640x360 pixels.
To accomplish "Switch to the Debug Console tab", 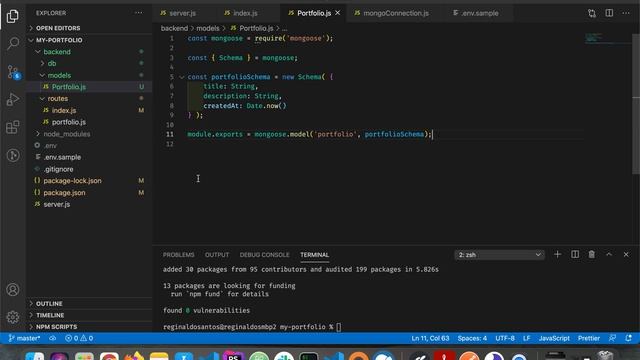I will coord(264,255).
